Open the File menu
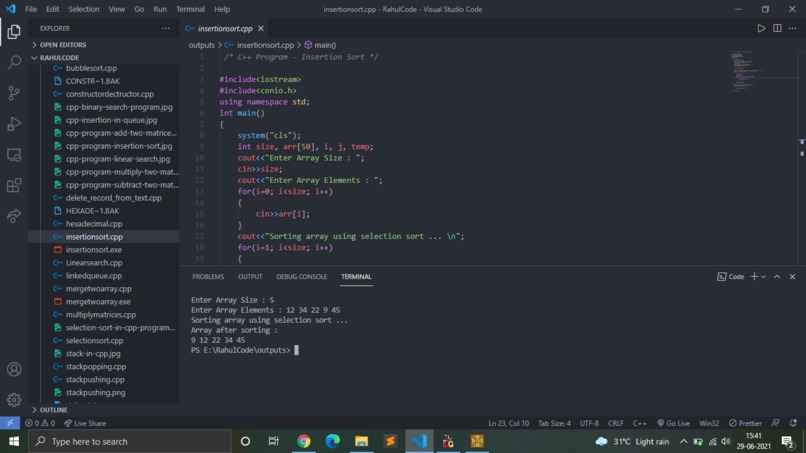The height and width of the screenshot is (453, 806). [31, 9]
